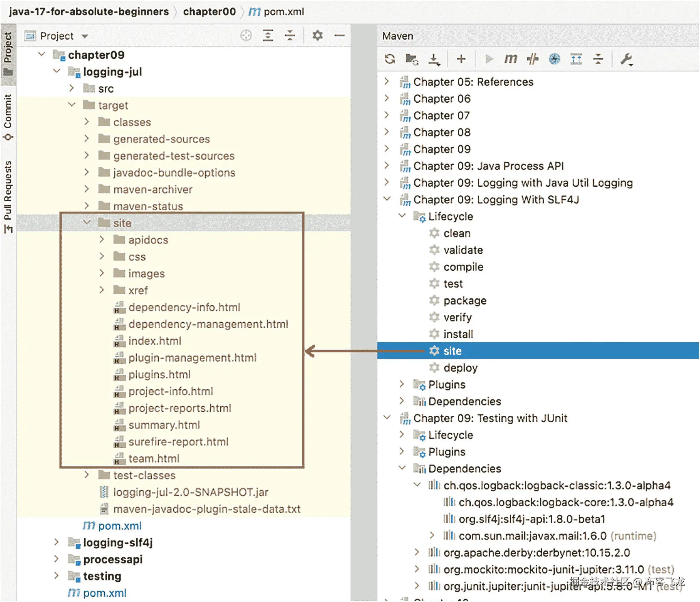Select maven-javadoc-plugin-stale-data.txt file
The image size is (700, 602).
[207, 509]
